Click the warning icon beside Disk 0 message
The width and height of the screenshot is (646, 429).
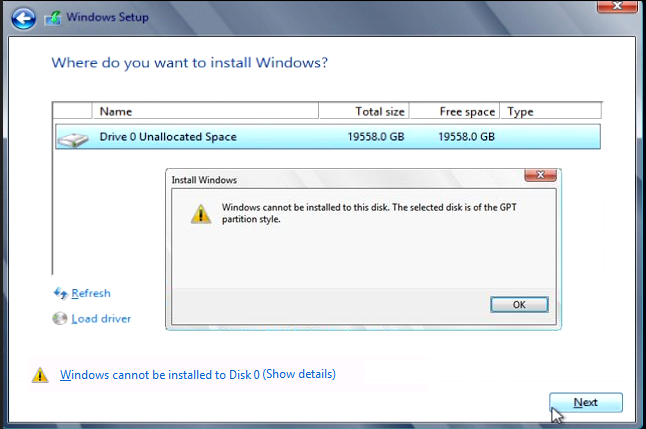(x=39, y=375)
